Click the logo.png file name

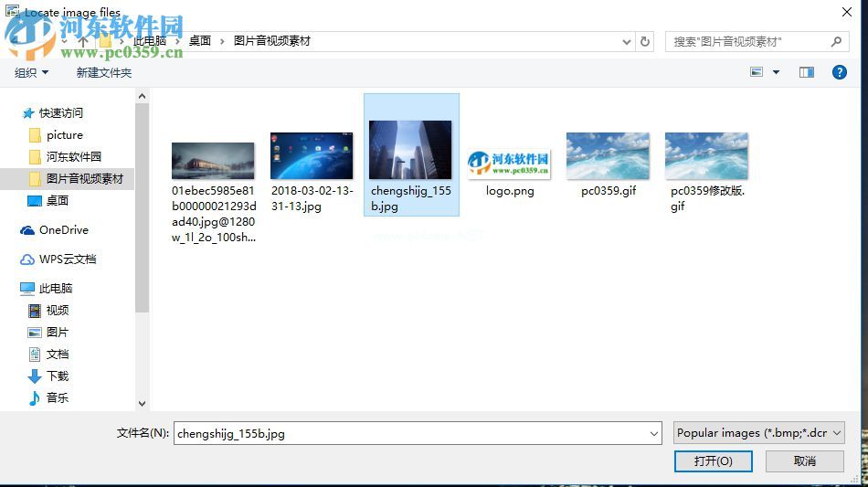(510, 191)
